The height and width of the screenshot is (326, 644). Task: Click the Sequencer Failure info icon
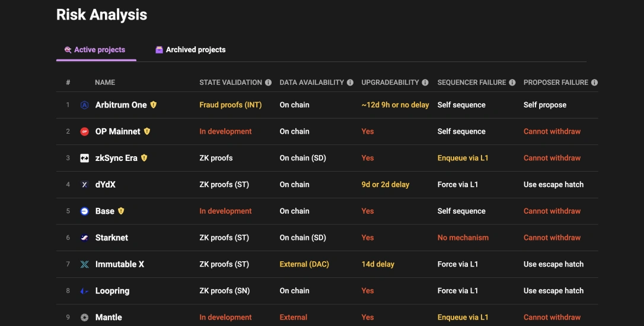pos(512,83)
